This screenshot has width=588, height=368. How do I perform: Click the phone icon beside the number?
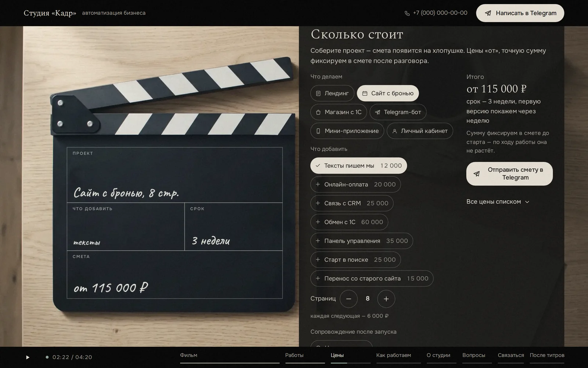407,13
